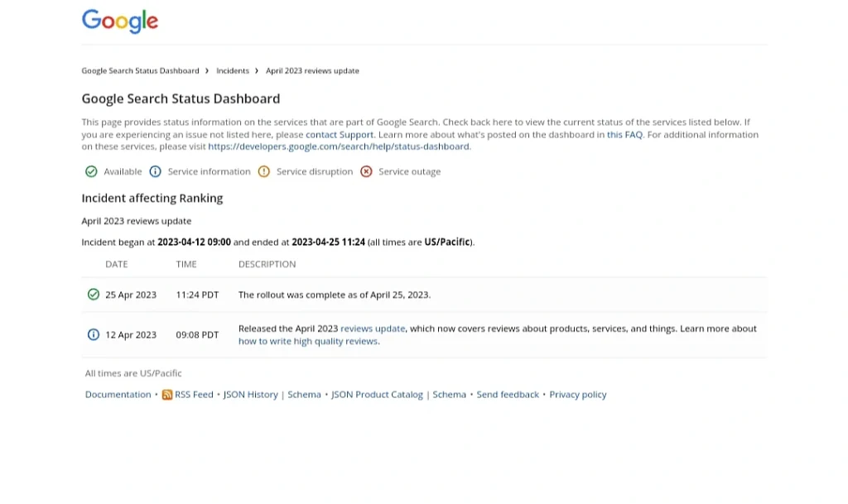Screen dimensions: 848x504
Task: Open Schema link after JSON History
Action: click(305, 394)
